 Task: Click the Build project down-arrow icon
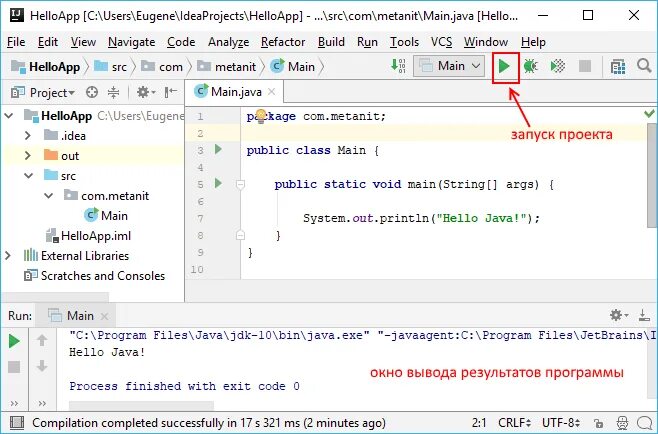[398, 66]
